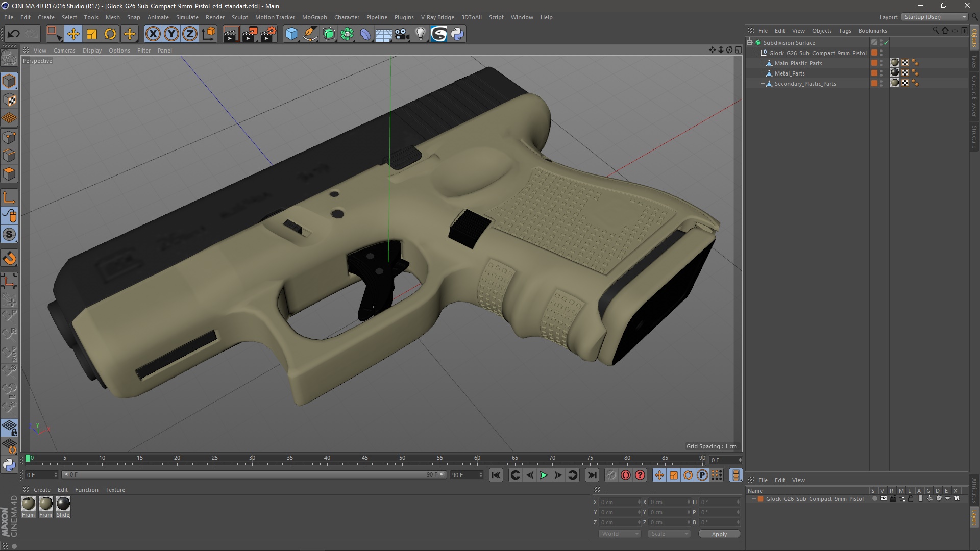Screen dimensions: 980x551
Task: Open the World coordinate dropdown
Action: [620, 534]
